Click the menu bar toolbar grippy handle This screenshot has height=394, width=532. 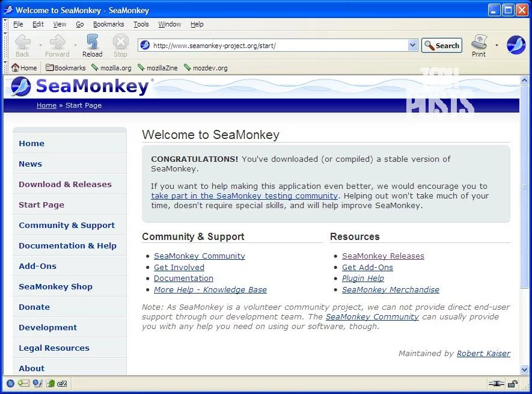tap(5, 24)
